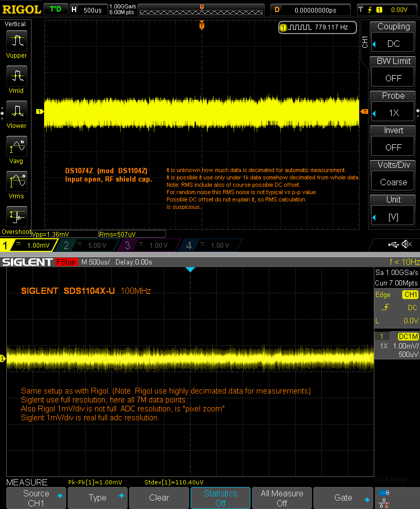Click the Rigol delay readout 0.00000000ps
The image size is (420, 509).
[310, 10]
